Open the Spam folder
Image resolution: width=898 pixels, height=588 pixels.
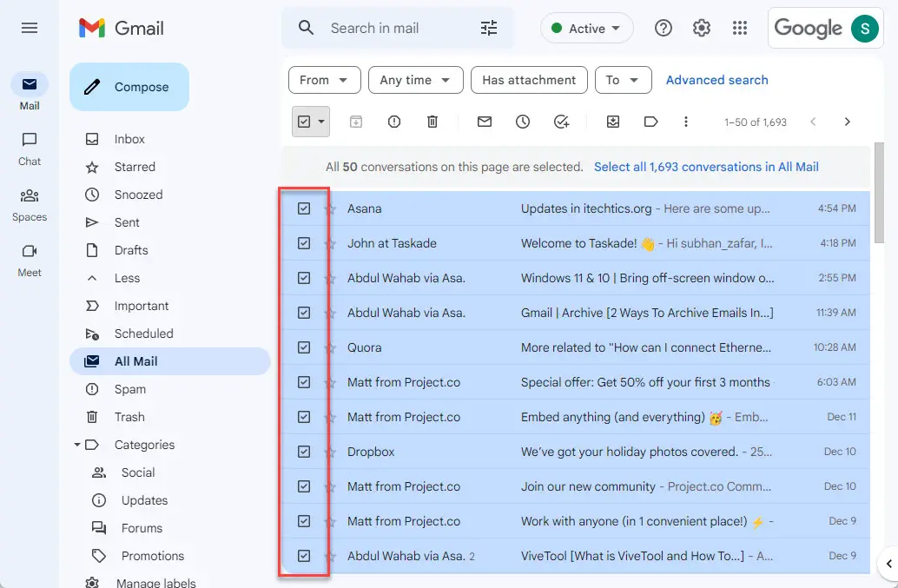click(x=130, y=389)
